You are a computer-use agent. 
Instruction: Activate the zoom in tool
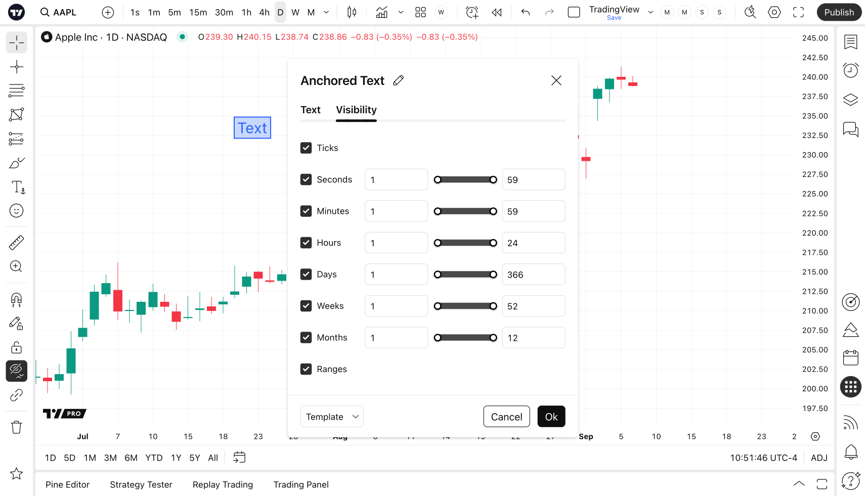[17, 266]
